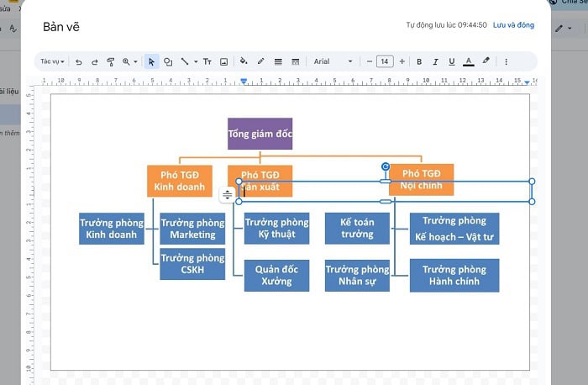Select the Paint format tool
Screen dimensions: 588x385
click(x=110, y=61)
